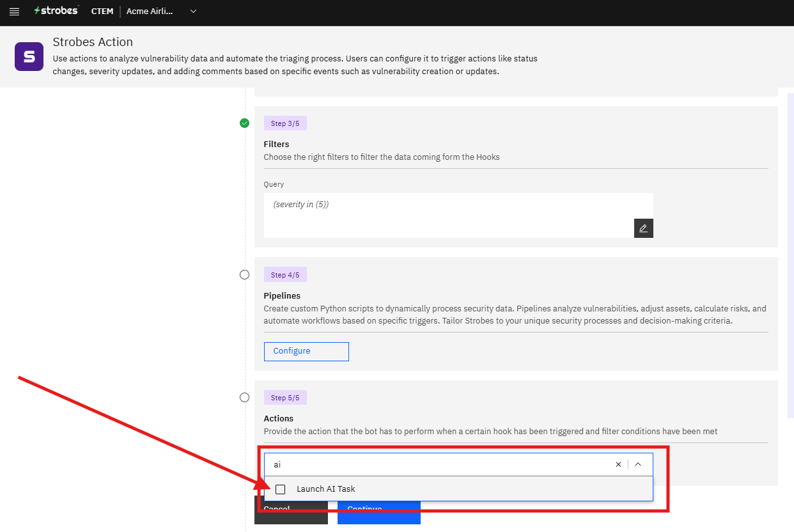
Task: Select the Step 5 circle indicator
Action: coord(244,398)
